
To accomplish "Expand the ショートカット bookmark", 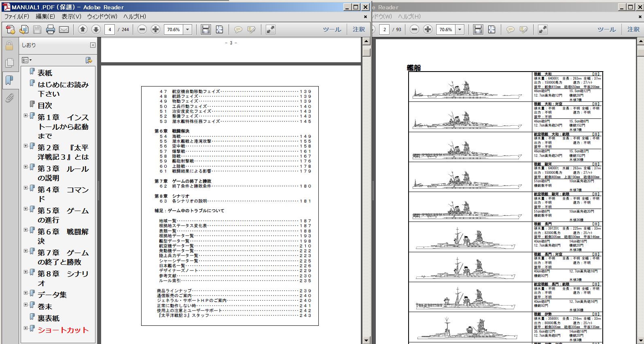I will click(26, 328).
